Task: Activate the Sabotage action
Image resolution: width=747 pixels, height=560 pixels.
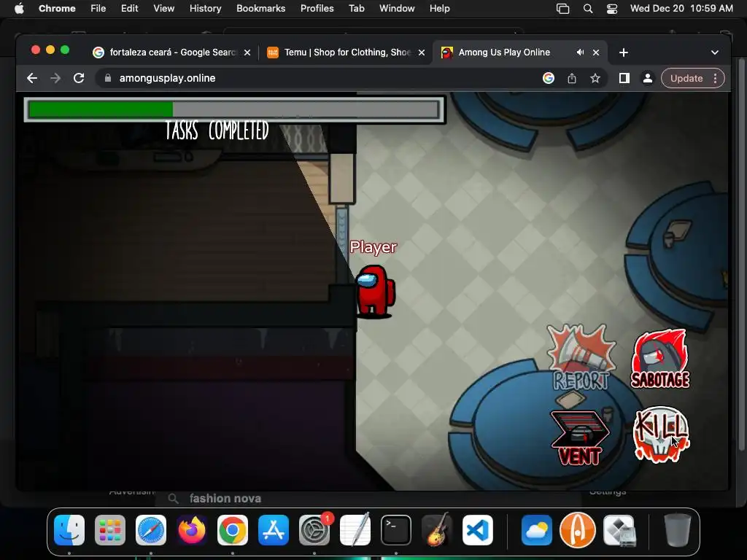Action: [660, 359]
